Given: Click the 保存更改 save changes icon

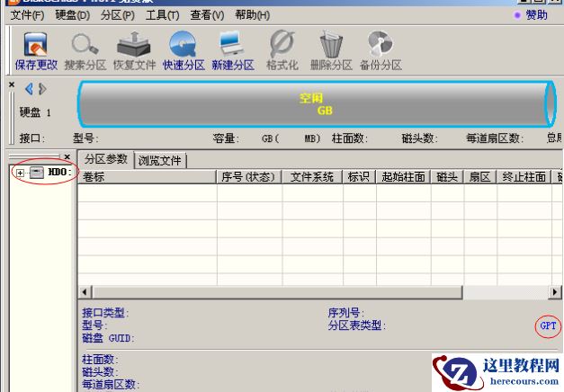Looking at the screenshot, I should [36, 44].
